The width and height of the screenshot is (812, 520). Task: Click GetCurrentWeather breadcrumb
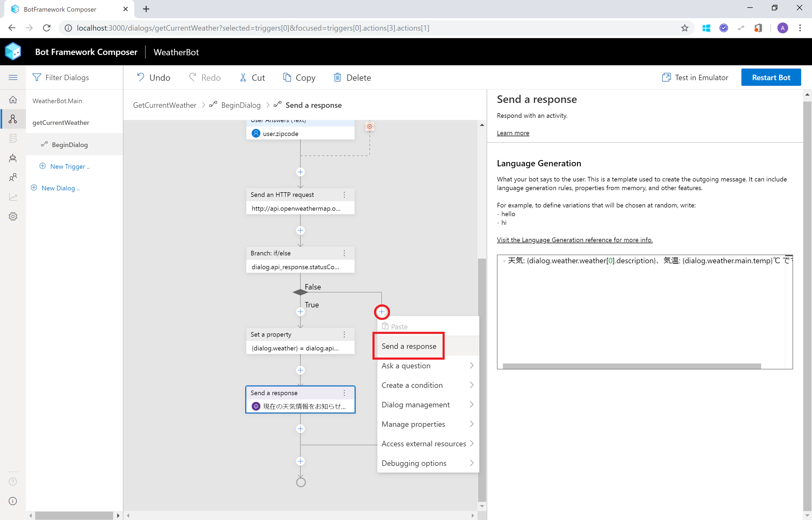165,105
